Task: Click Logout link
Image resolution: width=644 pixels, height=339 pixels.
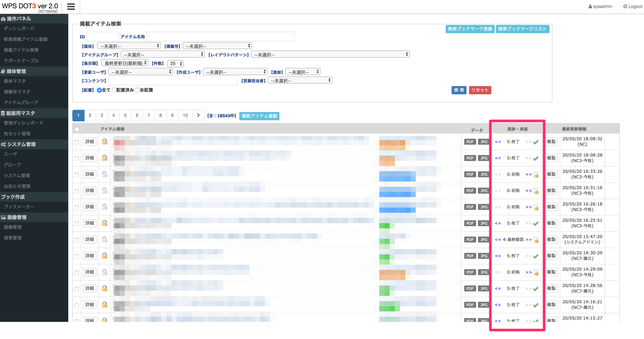Action: [x=632, y=6]
